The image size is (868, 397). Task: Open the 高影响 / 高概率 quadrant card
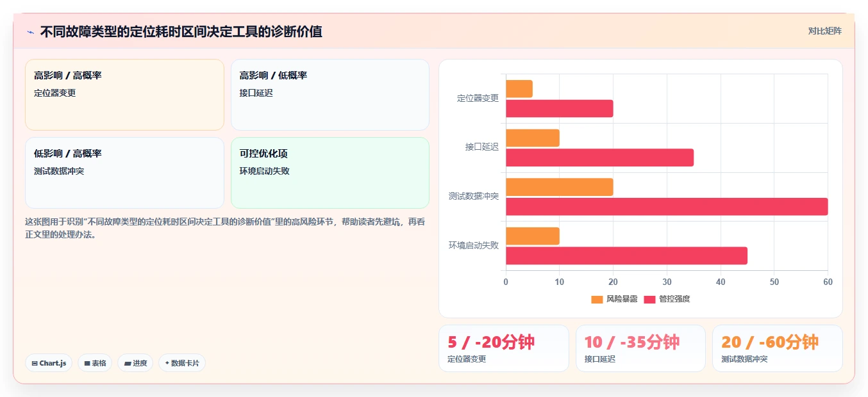(124, 95)
